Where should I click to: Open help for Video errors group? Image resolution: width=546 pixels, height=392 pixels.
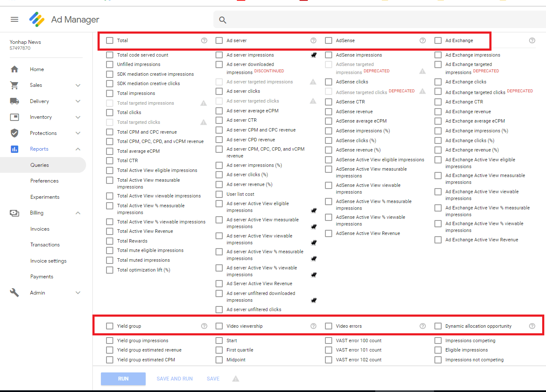[x=422, y=326]
